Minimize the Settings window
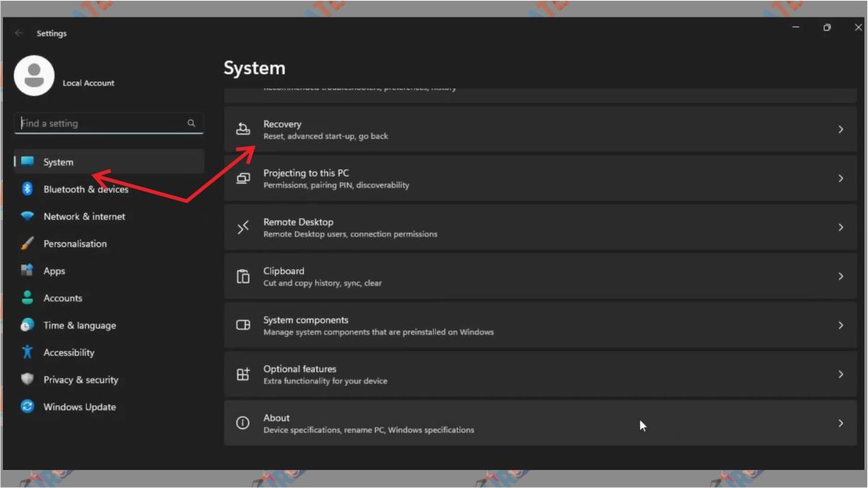Image resolution: width=868 pixels, height=488 pixels. (796, 27)
